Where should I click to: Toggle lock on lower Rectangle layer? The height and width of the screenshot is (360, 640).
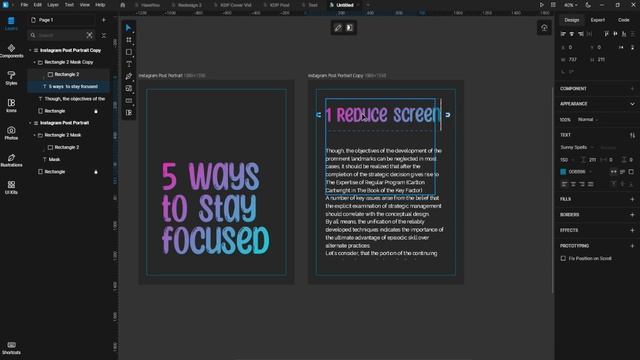tap(96, 172)
